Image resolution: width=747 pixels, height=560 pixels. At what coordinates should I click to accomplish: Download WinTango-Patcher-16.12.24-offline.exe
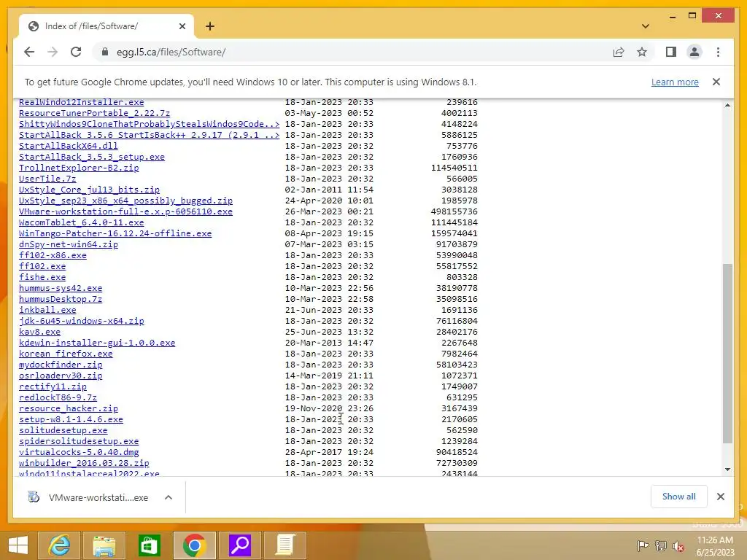pos(115,233)
